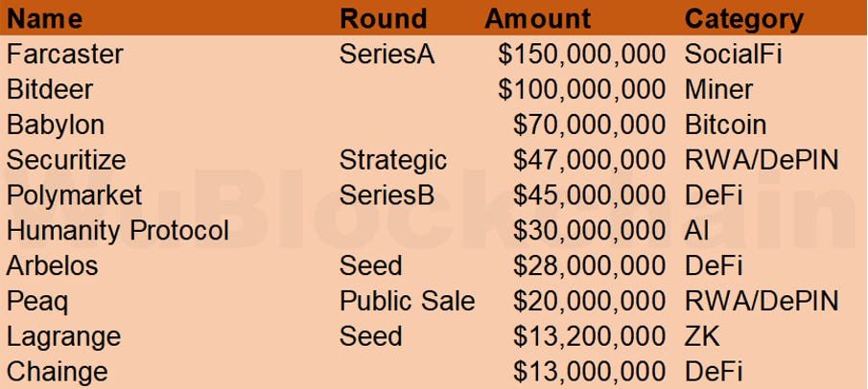Click the ZK category cell
Screen dimensions: 868x389
point(702,336)
